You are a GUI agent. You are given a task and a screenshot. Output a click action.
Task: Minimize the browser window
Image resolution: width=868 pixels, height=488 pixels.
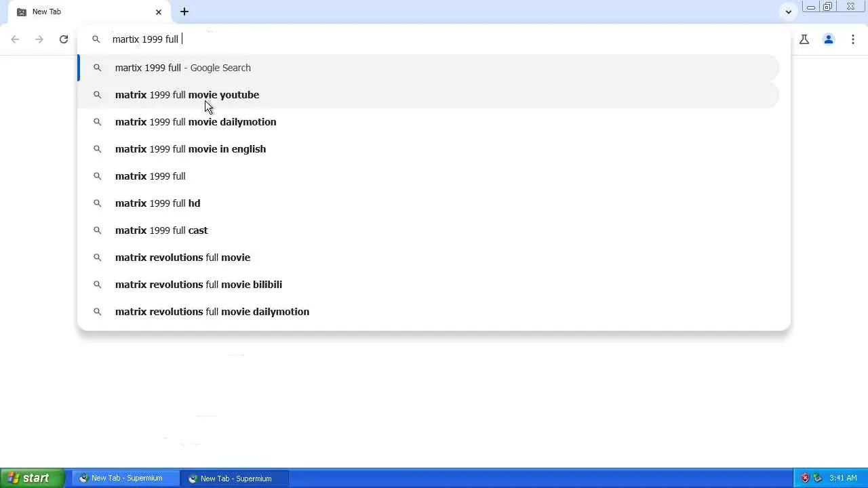pyautogui.click(x=810, y=7)
